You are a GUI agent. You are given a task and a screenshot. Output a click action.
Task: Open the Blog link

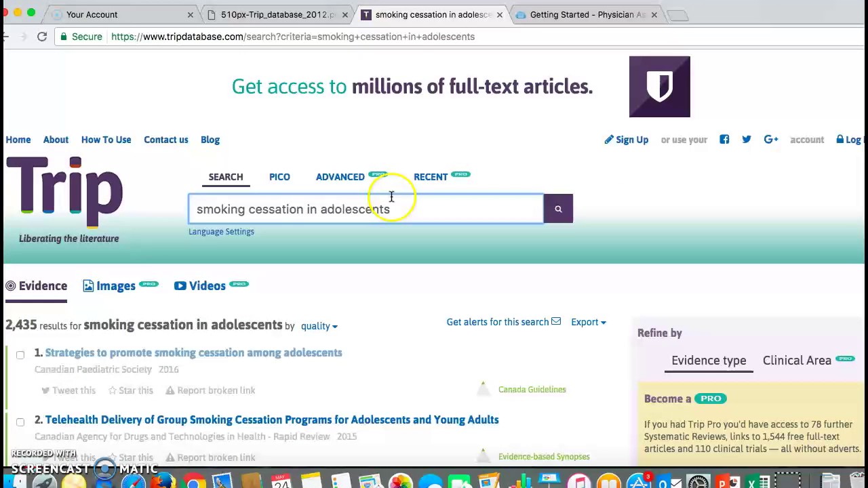(x=210, y=140)
